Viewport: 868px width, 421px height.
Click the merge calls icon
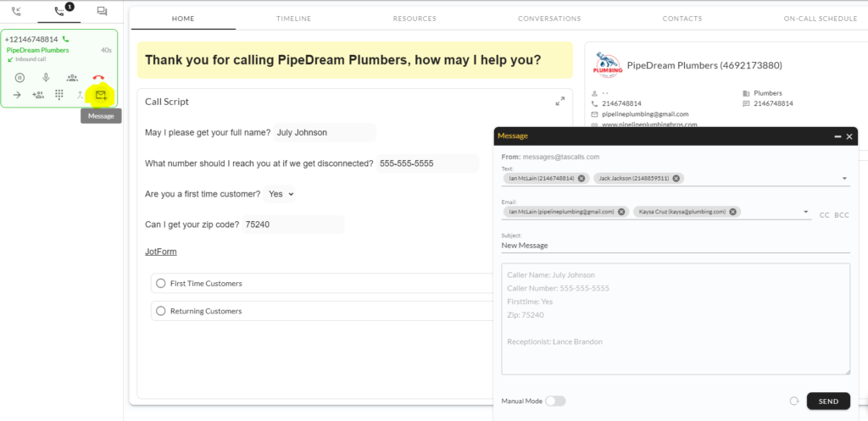point(81,95)
